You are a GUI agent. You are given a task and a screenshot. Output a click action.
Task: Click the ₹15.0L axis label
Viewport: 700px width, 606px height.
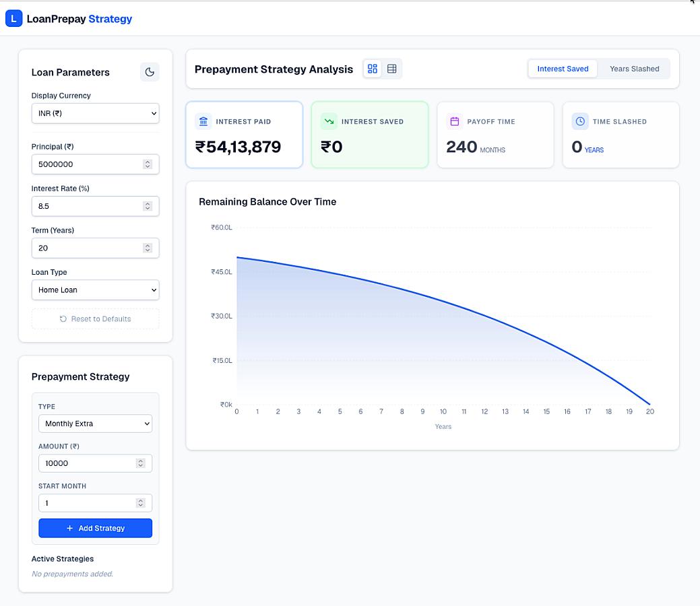[222, 360]
